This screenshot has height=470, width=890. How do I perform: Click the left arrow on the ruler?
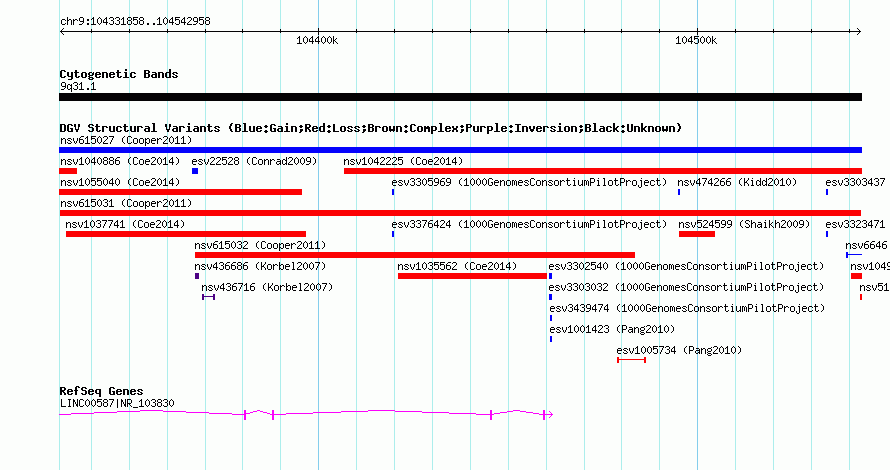pos(62,32)
